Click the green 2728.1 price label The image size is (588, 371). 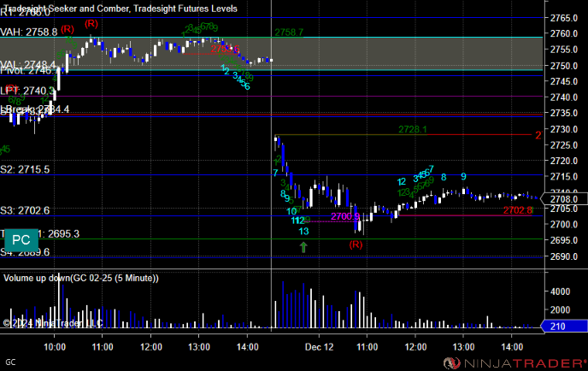[413, 129]
